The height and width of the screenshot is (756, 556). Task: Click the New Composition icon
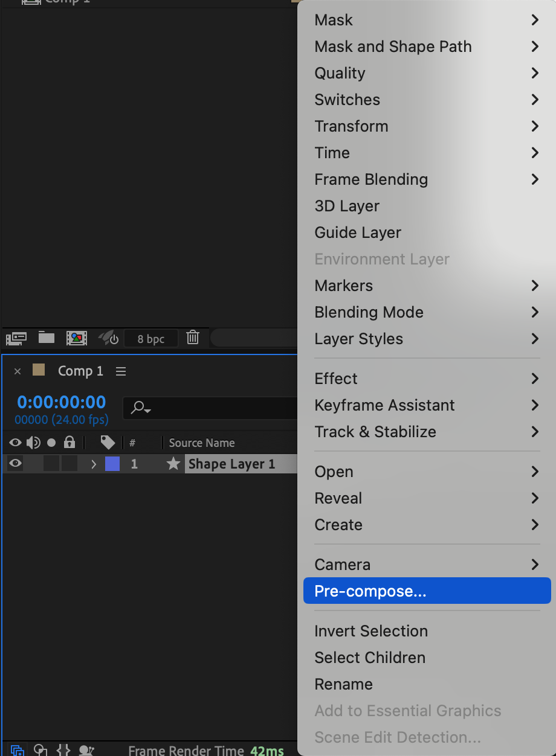coord(77,338)
